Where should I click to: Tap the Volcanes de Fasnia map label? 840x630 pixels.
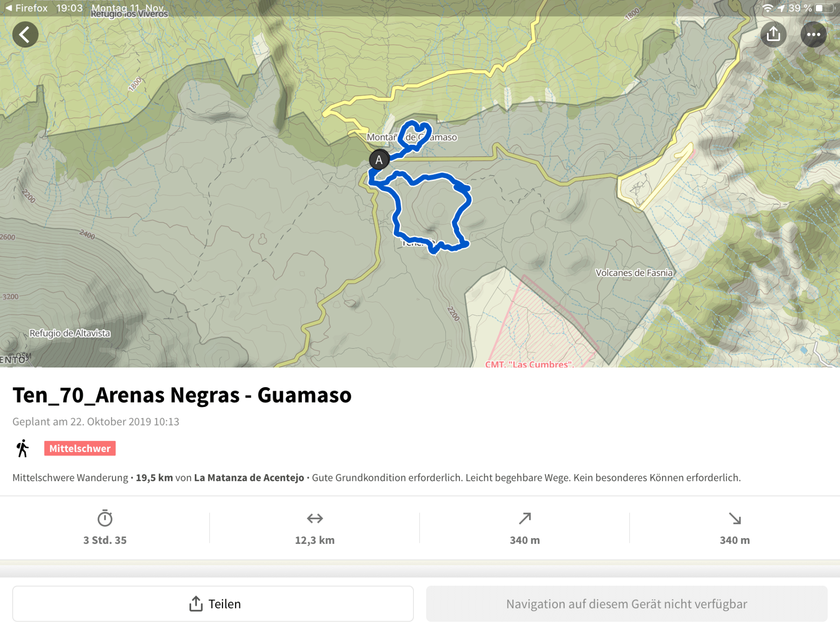(633, 273)
